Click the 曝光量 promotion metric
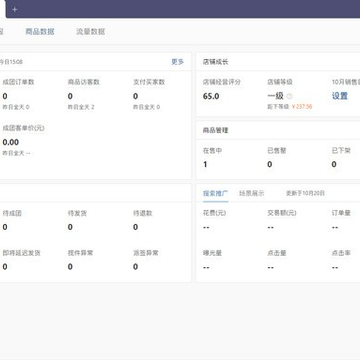 (x=212, y=253)
